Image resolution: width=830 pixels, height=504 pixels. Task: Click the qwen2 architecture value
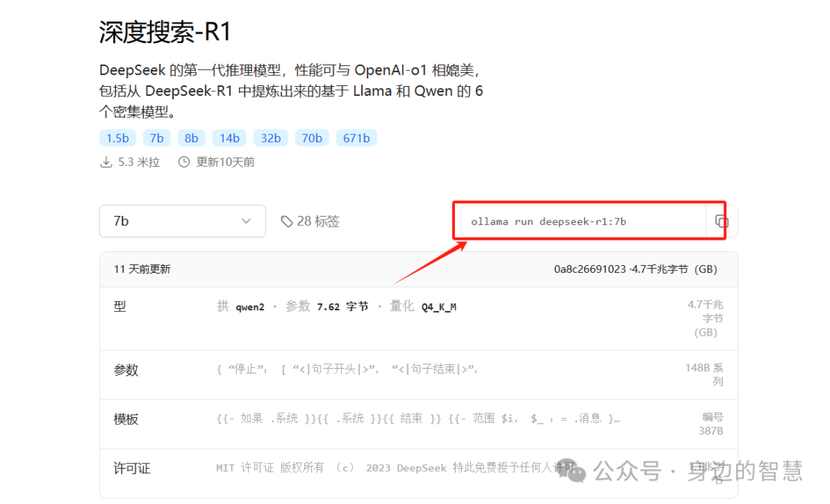pos(250,307)
